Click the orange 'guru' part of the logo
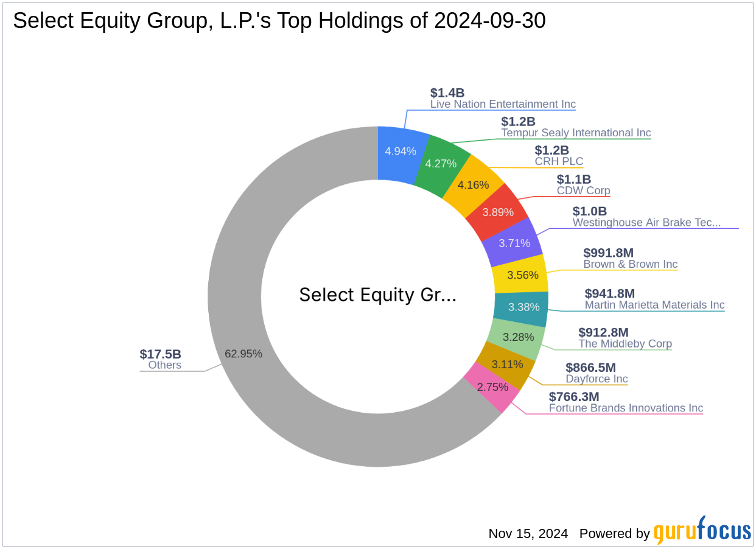756x549 pixels. pos(674,531)
